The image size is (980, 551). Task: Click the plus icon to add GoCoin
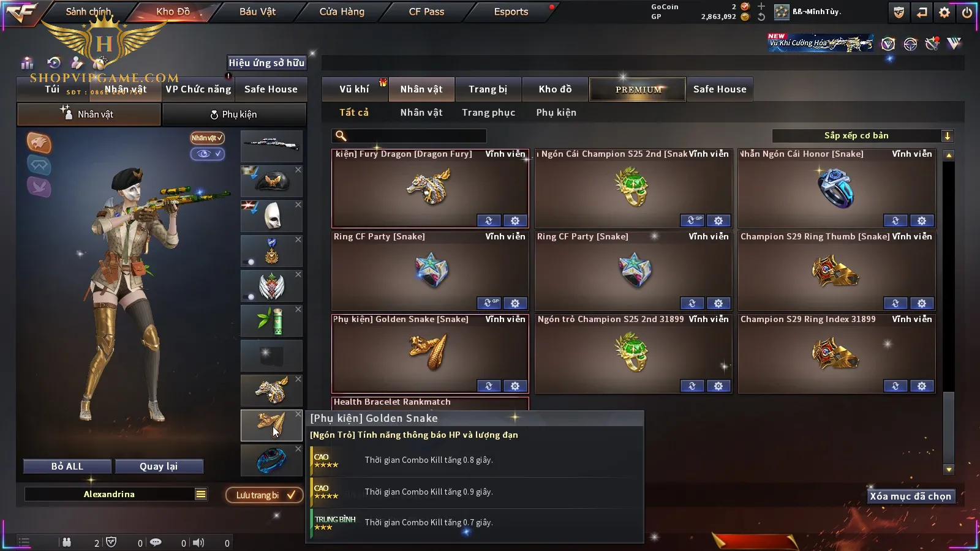(761, 6)
